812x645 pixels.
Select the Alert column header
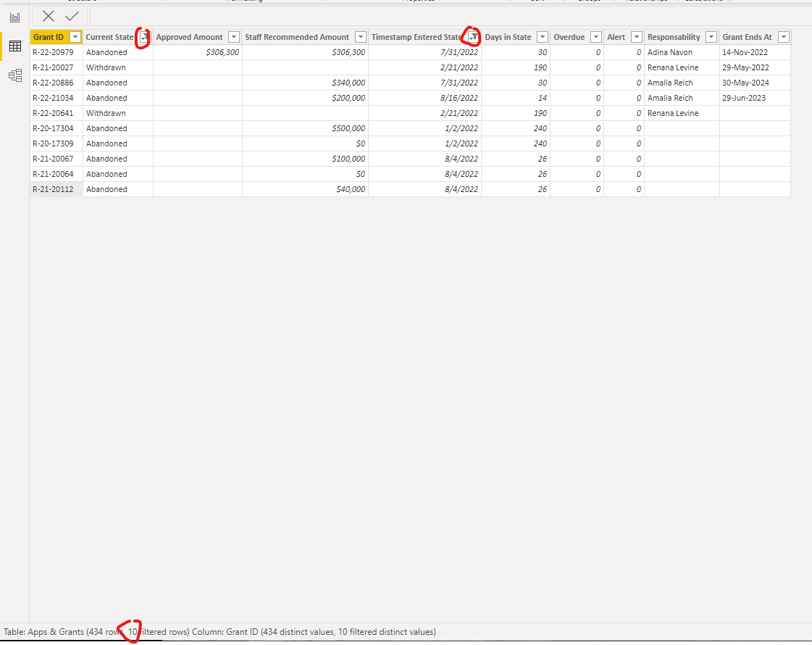(616, 37)
